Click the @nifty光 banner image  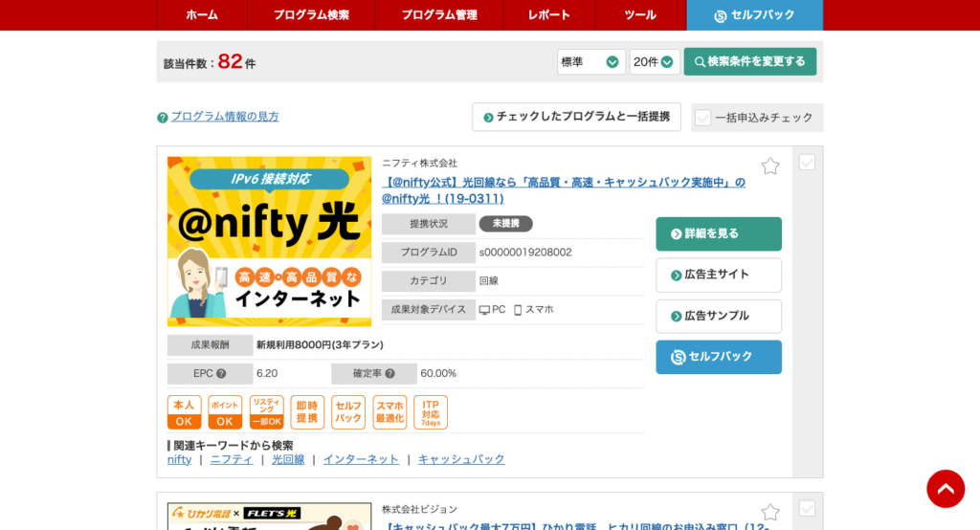[x=269, y=241]
